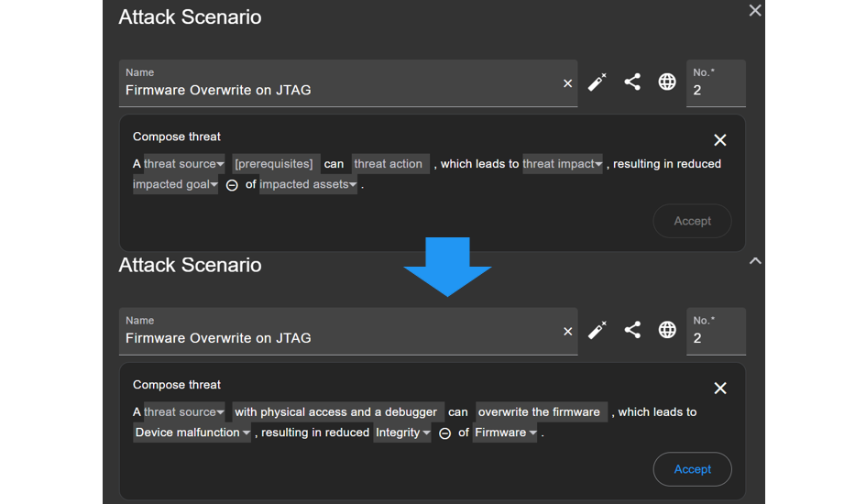Click the magic wand icon in the lower panel
This screenshot has height=504, width=866.
[x=597, y=330]
